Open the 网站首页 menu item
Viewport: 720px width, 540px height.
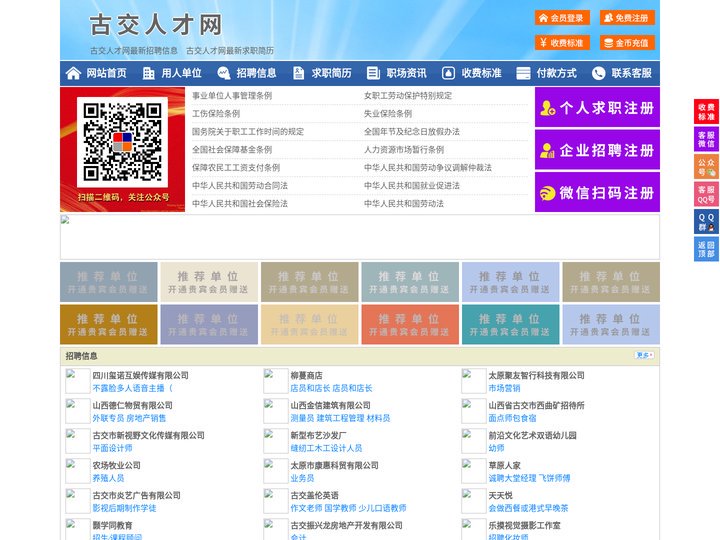click(x=106, y=73)
